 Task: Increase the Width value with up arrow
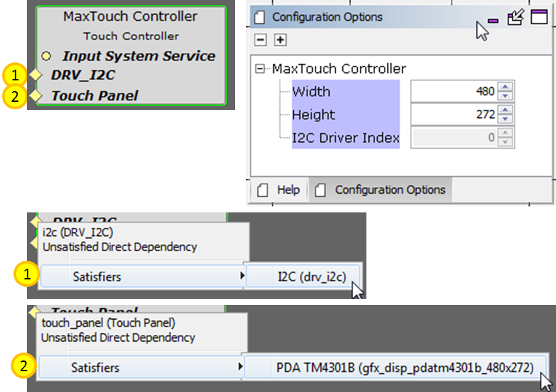pos(505,86)
